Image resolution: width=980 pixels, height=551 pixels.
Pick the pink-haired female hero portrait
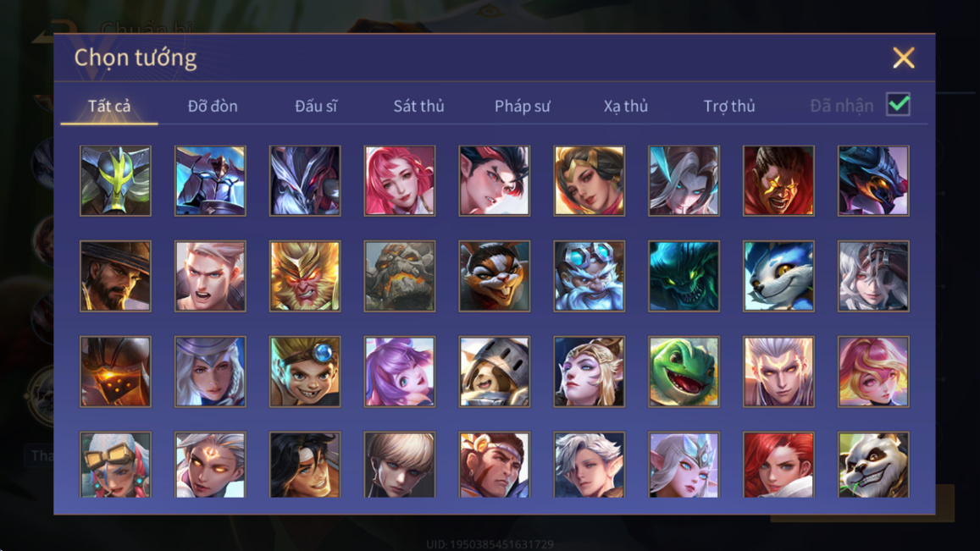[x=400, y=181]
